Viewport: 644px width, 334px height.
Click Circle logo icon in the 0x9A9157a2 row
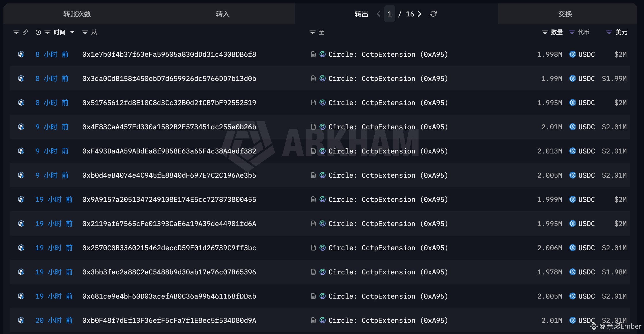coord(323,200)
